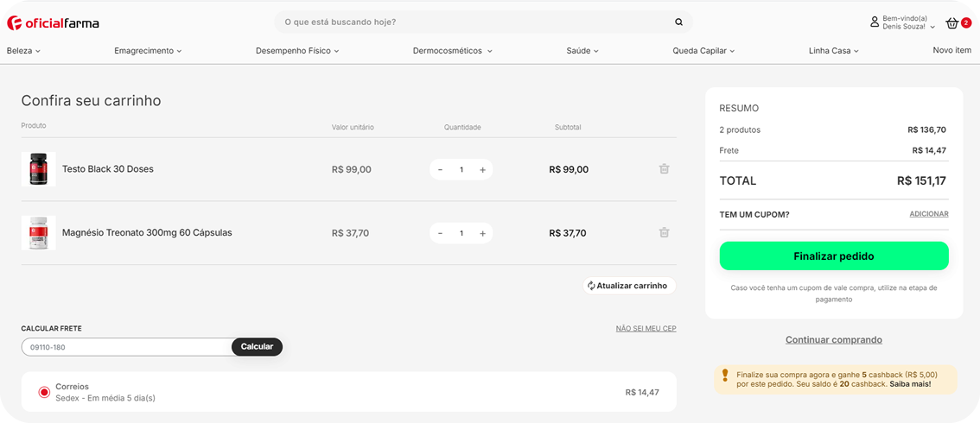Open the Novo item menu entry

click(951, 50)
